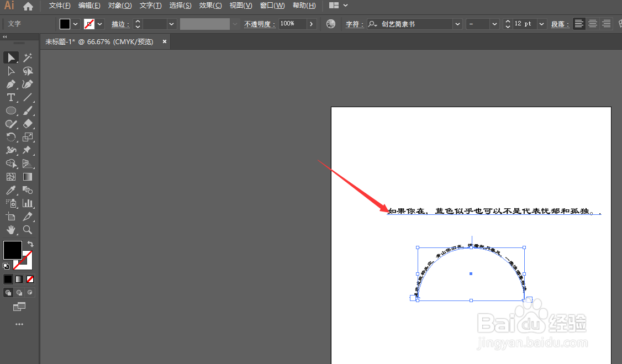This screenshot has height=364, width=622.
Task: Open 对象(O) menu
Action: point(120,6)
